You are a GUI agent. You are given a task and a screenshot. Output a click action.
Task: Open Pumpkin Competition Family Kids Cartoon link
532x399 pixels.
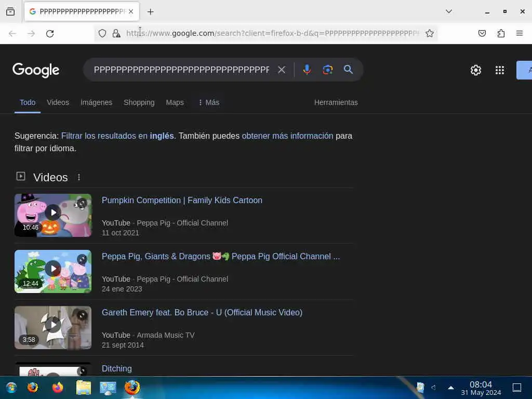click(x=182, y=200)
